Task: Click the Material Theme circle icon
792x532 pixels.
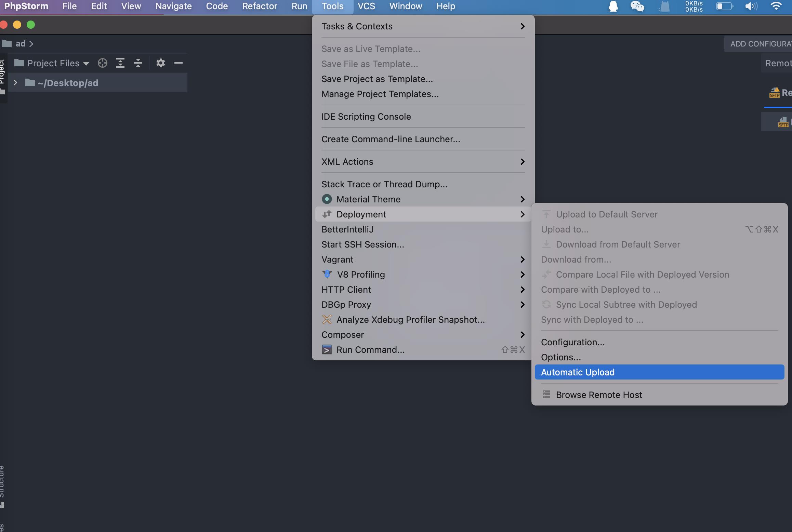Action: [327, 199]
